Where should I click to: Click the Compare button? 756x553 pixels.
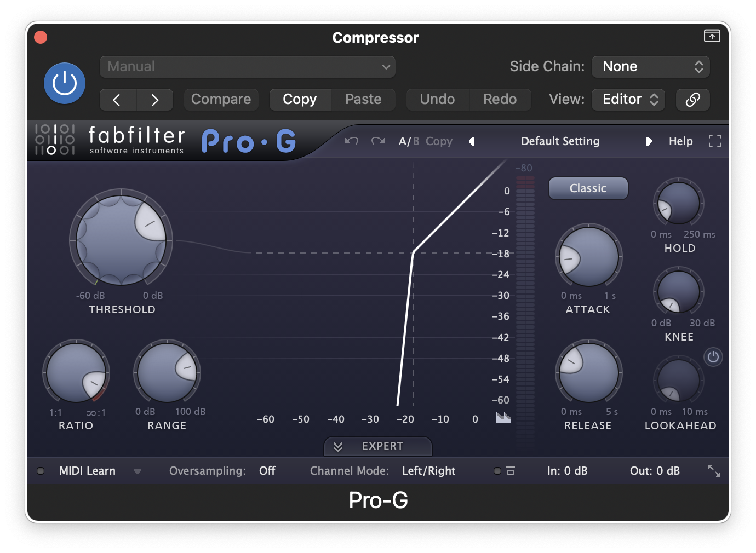[x=221, y=100]
